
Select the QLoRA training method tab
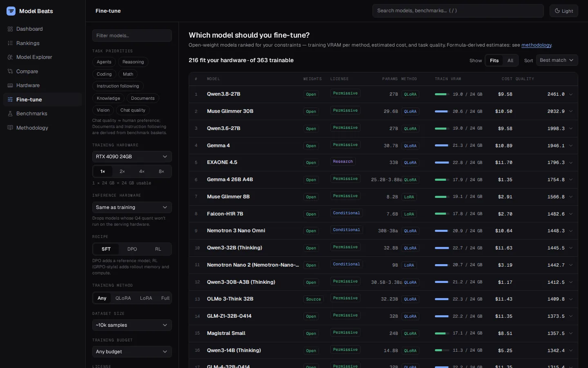coord(123,298)
